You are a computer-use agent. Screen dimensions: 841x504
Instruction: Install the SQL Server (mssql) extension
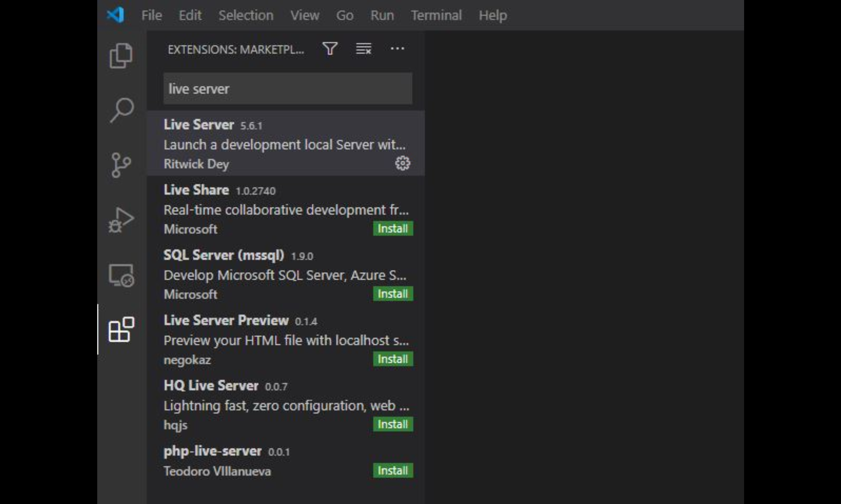(393, 294)
